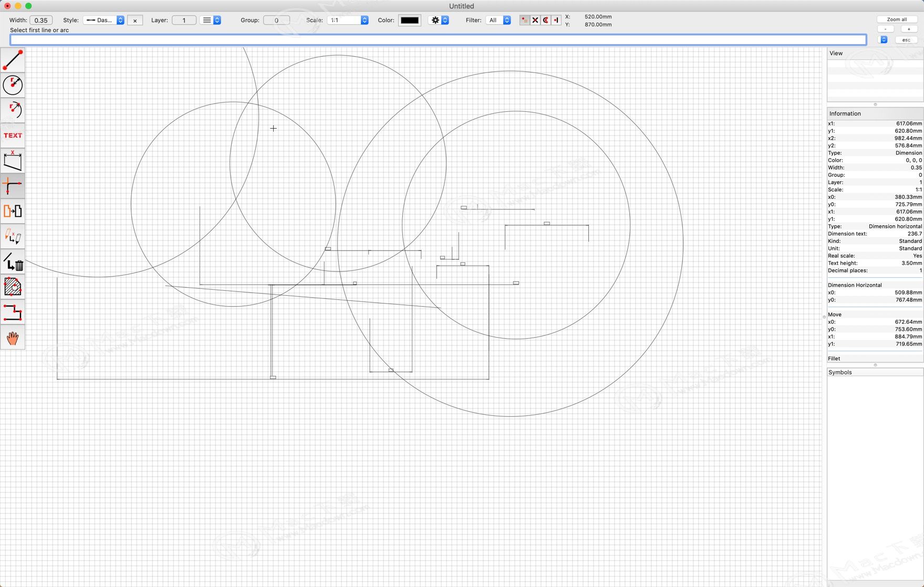Click the Kind Standard row

click(x=875, y=241)
